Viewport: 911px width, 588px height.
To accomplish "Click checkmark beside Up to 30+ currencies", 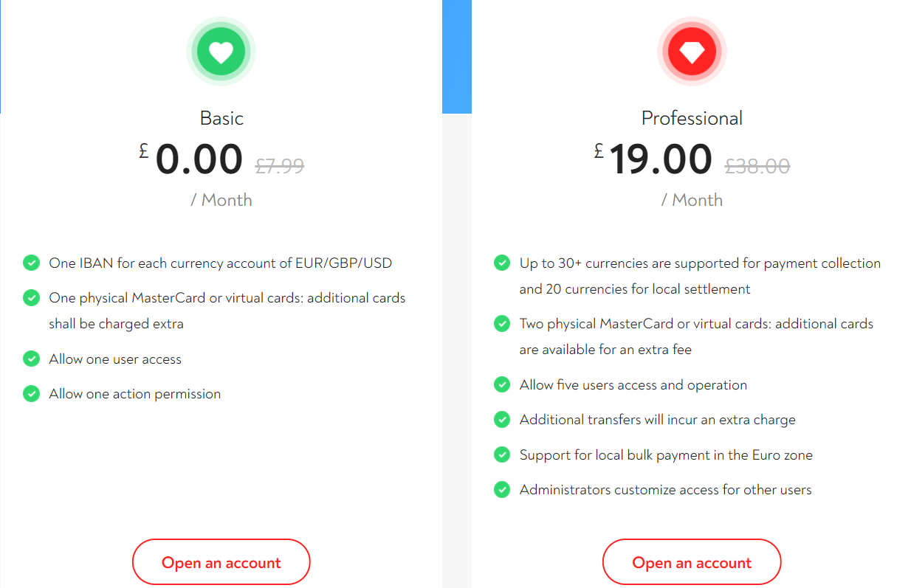I will (x=502, y=263).
